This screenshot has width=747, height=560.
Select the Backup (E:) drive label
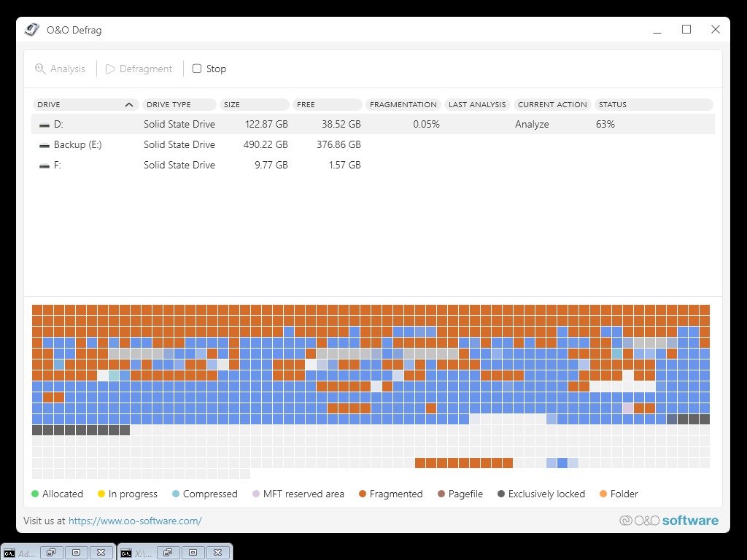click(77, 145)
